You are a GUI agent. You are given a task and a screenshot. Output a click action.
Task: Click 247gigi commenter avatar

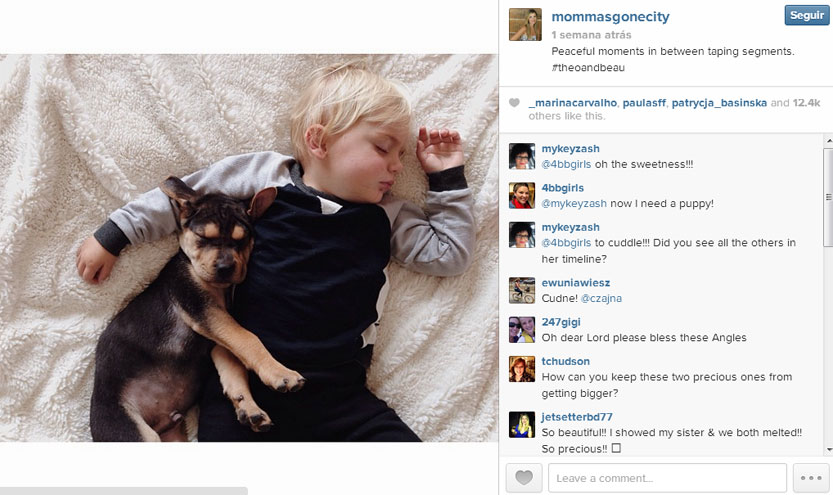(522, 330)
